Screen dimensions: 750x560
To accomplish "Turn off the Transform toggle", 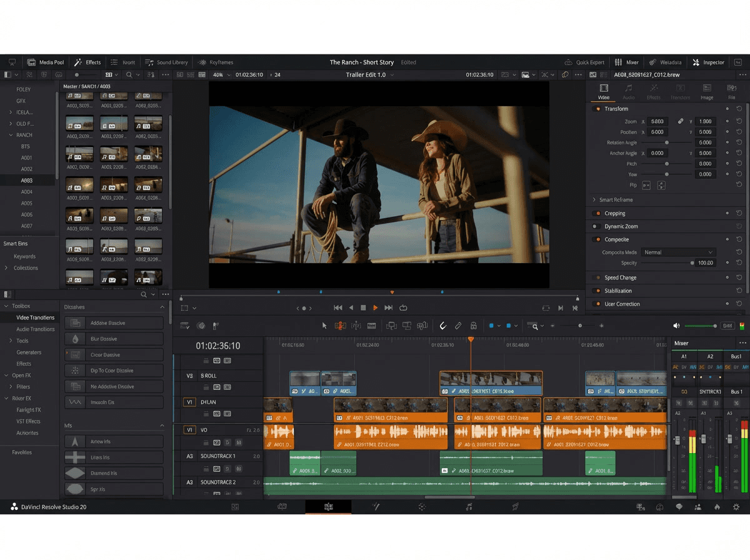I will (596, 109).
